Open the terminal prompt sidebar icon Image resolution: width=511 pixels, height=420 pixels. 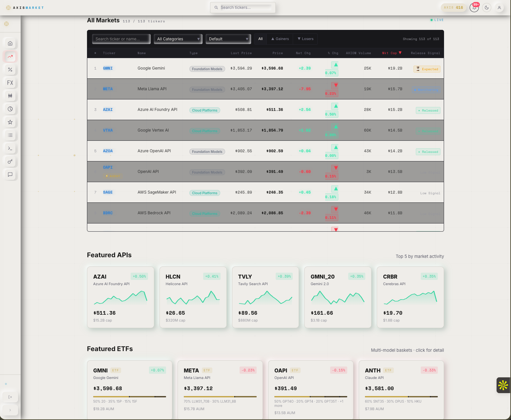pos(10,148)
